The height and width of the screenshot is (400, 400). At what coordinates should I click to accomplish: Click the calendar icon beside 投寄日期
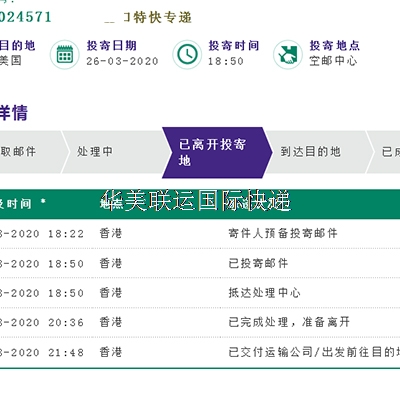point(65,55)
